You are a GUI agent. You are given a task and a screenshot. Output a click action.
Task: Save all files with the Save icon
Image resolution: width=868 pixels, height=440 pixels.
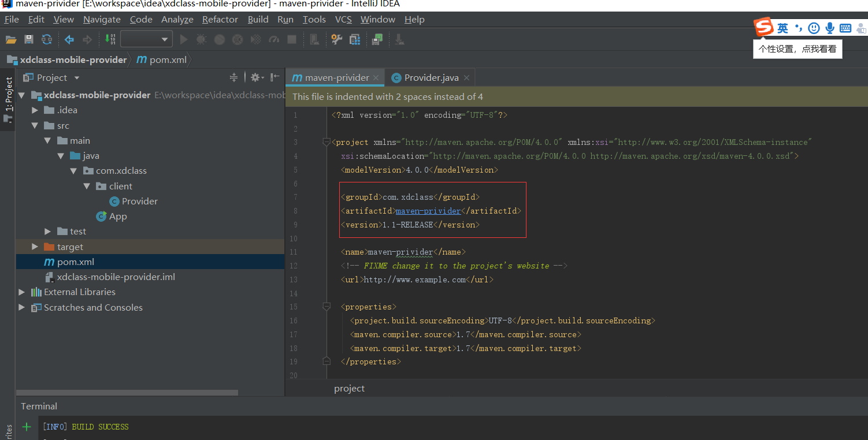pyautogui.click(x=28, y=39)
